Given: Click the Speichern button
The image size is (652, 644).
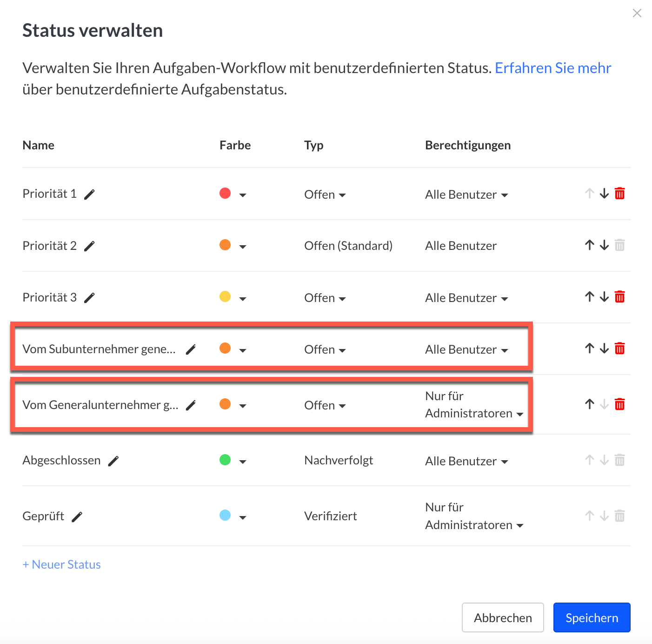Looking at the screenshot, I should click(592, 617).
